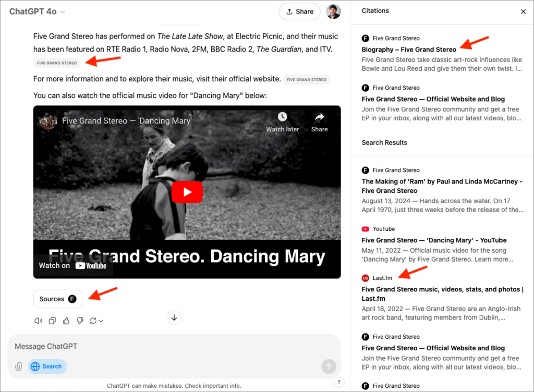Viewport: 534px width, 392px height.
Task: Click the Last.fm source icon in search results
Action: coord(365,278)
